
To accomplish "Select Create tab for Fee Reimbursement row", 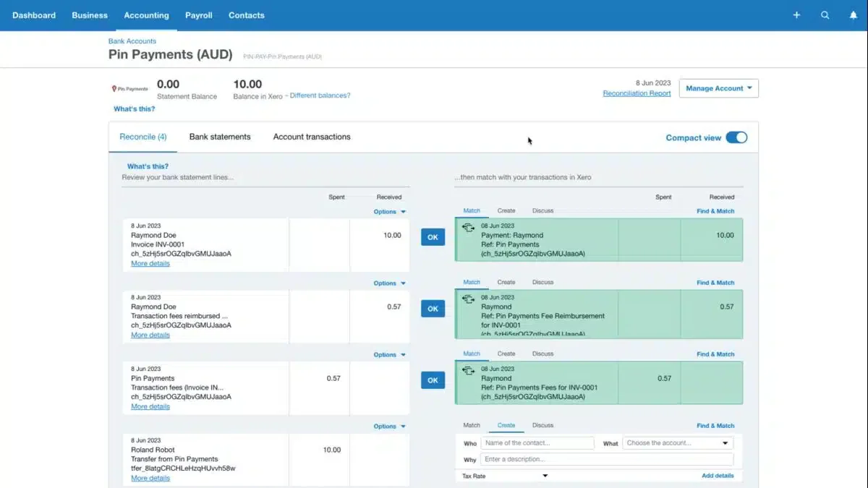I will (506, 283).
